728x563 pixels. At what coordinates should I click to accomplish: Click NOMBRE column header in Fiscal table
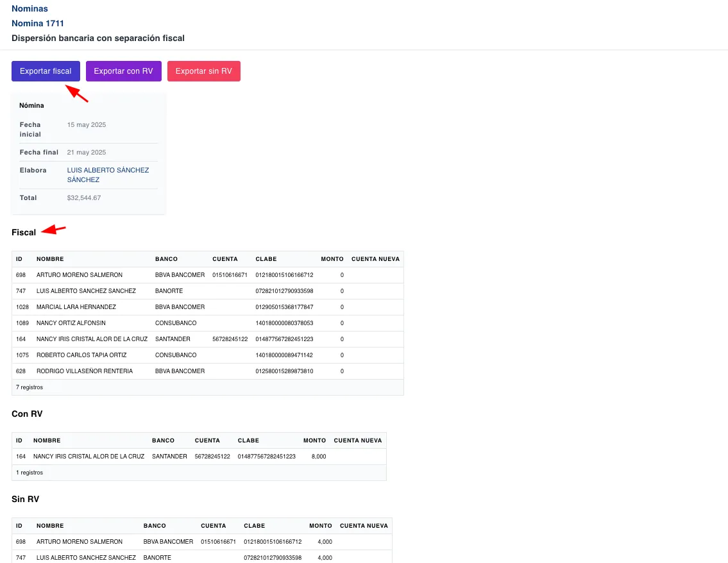click(x=50, y=259)
